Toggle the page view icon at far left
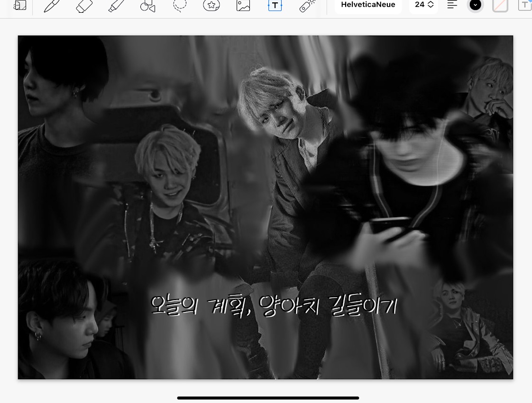The width and height of the screenshot is (532, 403). coord(20,6)
